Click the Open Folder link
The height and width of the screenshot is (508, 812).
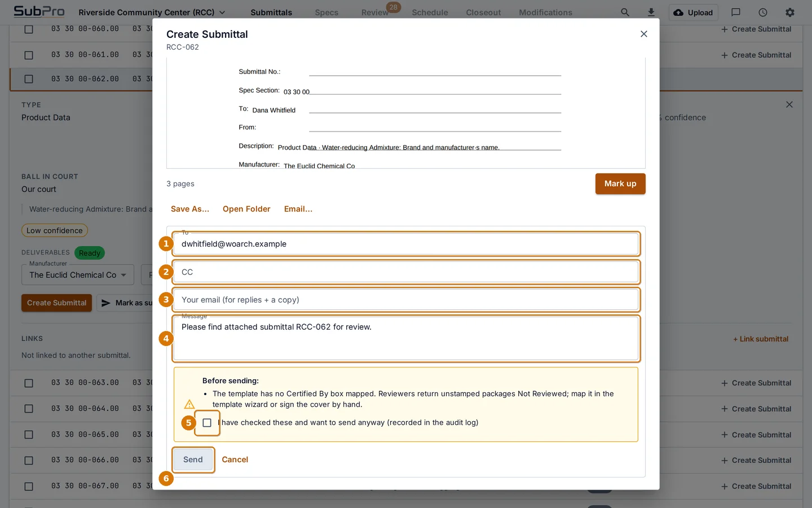pyautogui.click(x=246, y=209)
